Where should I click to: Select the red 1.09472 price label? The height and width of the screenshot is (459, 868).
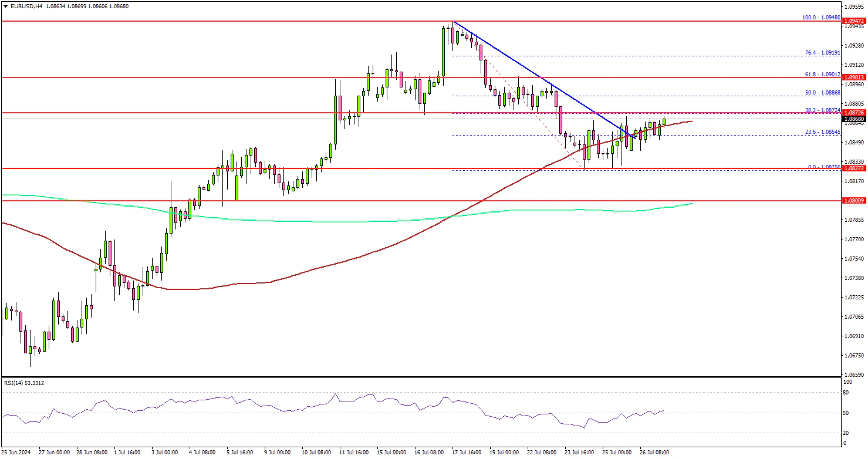854,21
